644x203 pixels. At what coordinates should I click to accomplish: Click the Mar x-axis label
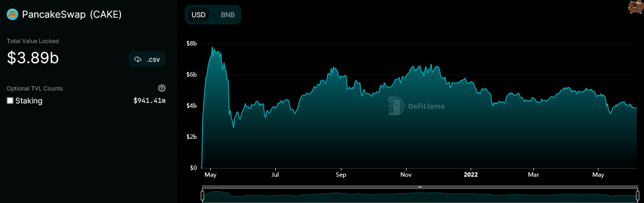pos(534,175)
